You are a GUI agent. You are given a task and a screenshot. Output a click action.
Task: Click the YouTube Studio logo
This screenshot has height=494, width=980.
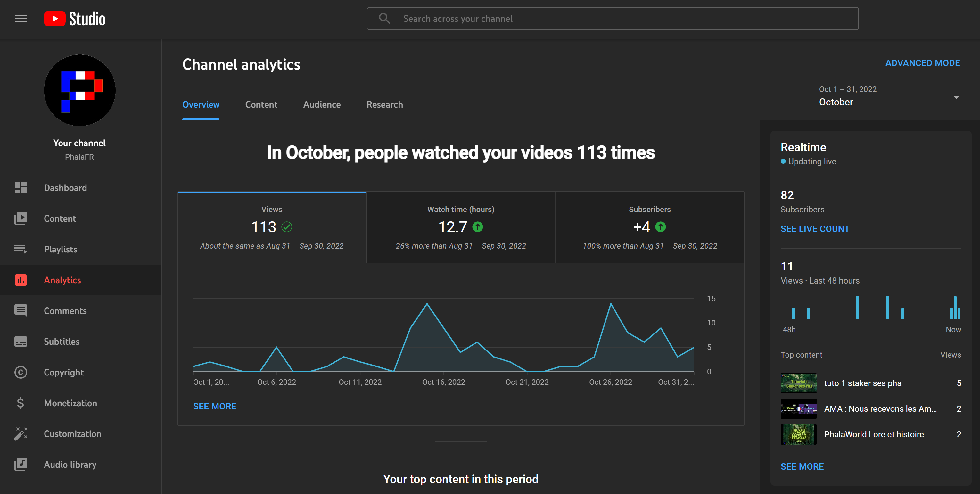(75, 18)
